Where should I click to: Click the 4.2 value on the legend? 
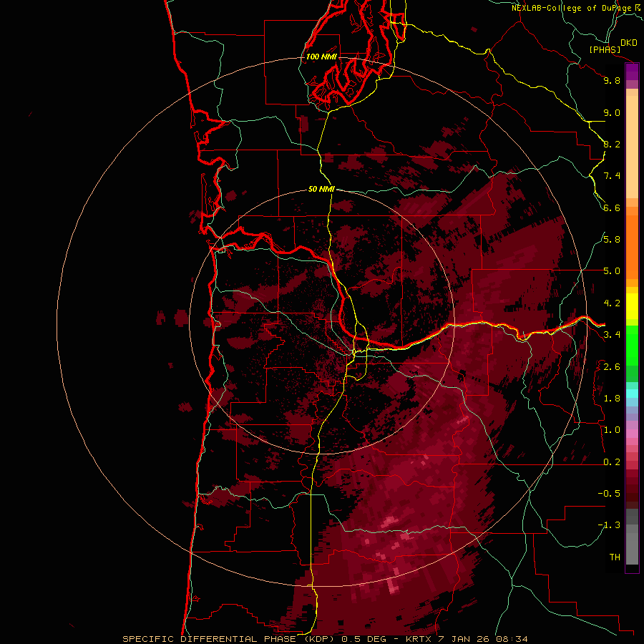tap(612, 303)
